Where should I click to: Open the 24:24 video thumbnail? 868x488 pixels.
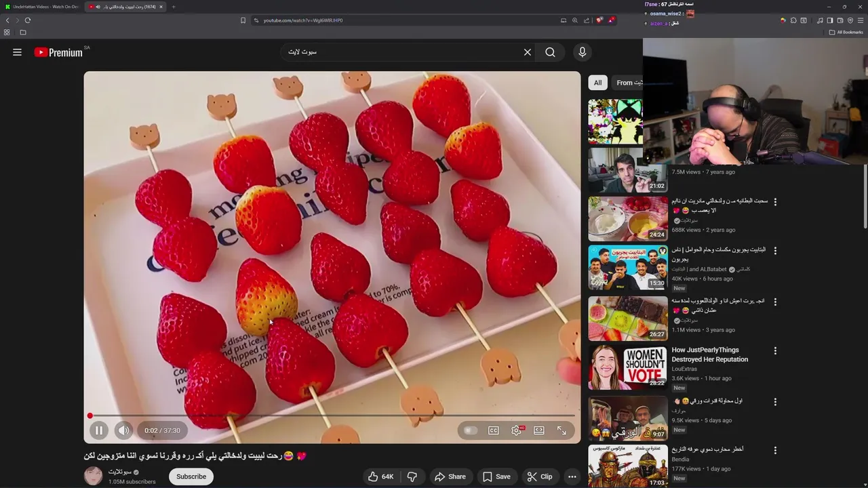[628, 219]
